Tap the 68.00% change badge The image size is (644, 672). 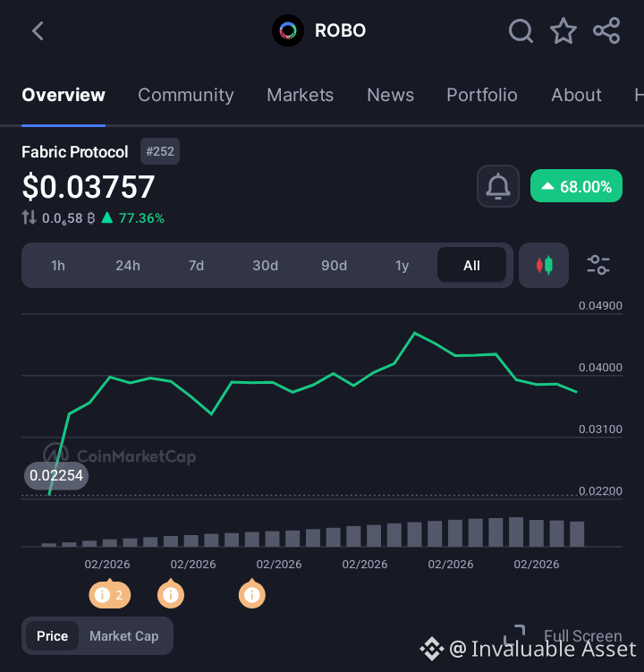576,186
